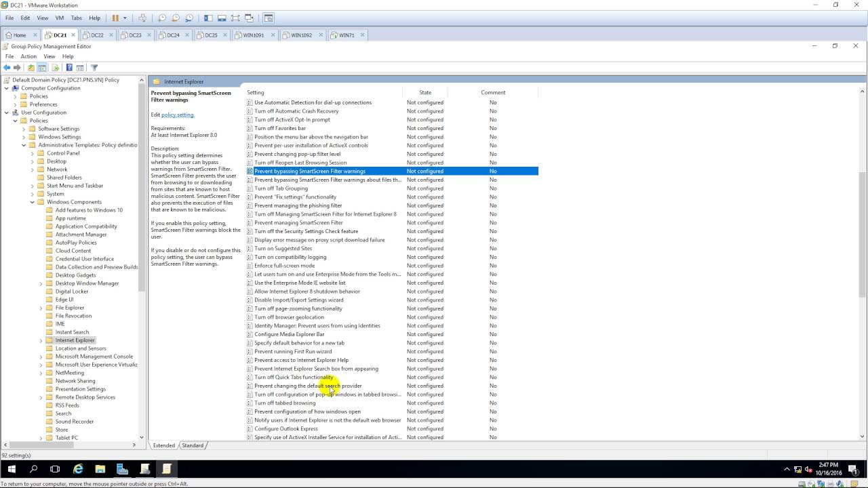This screenshot has height=488, width=868.
Task: Click VMware console view icon
Action: tap(269, 18)
